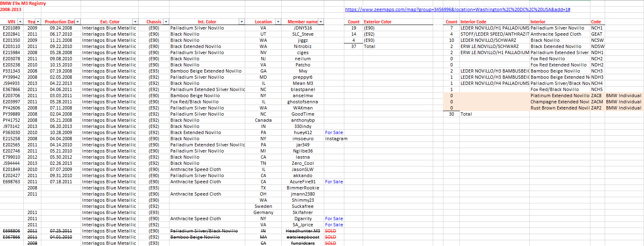Click the 'For Sale' cell in huey412 row
Viewport: 644px width, 246px height.
coord(334,132)
